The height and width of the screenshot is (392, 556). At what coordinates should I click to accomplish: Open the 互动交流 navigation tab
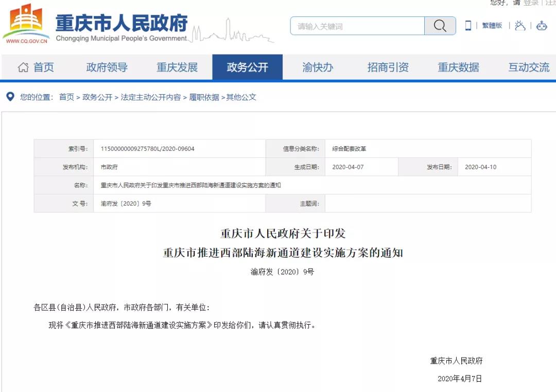[529, 67]
